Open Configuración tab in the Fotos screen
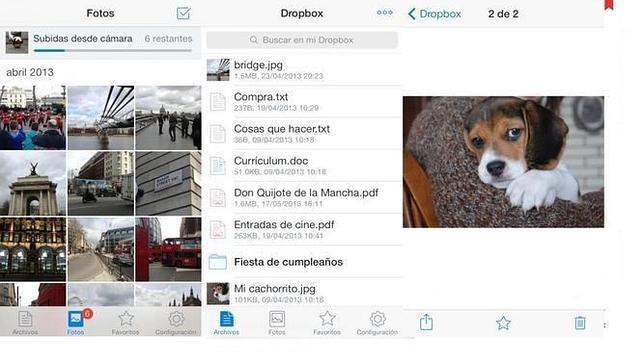 (x=176, y=323)
